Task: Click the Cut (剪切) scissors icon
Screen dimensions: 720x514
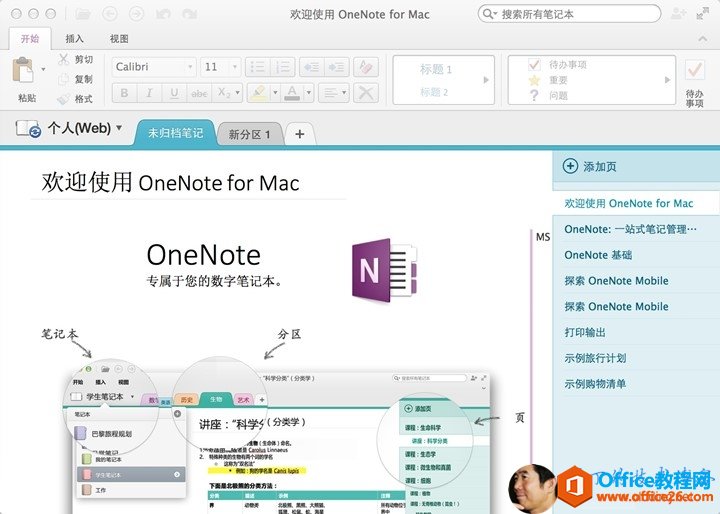Action: pos(63,59)
